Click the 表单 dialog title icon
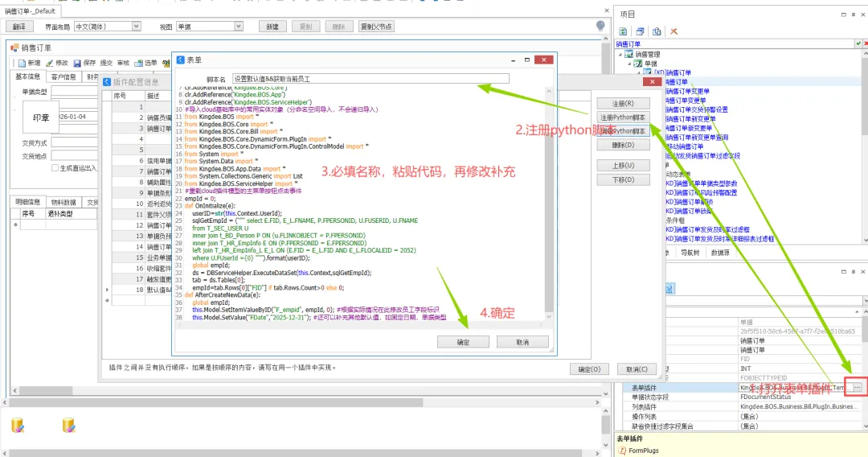This screenshot has width=868, height=457. 181,60
